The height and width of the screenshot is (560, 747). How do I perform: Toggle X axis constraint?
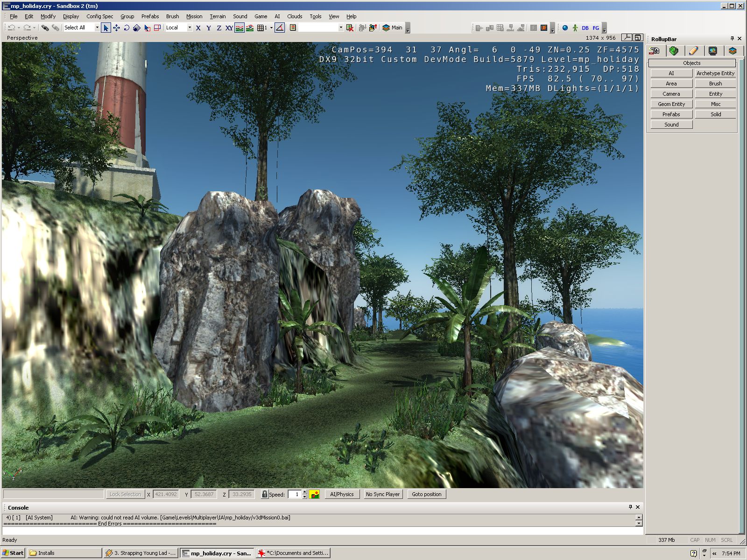(x=198, y=28)
